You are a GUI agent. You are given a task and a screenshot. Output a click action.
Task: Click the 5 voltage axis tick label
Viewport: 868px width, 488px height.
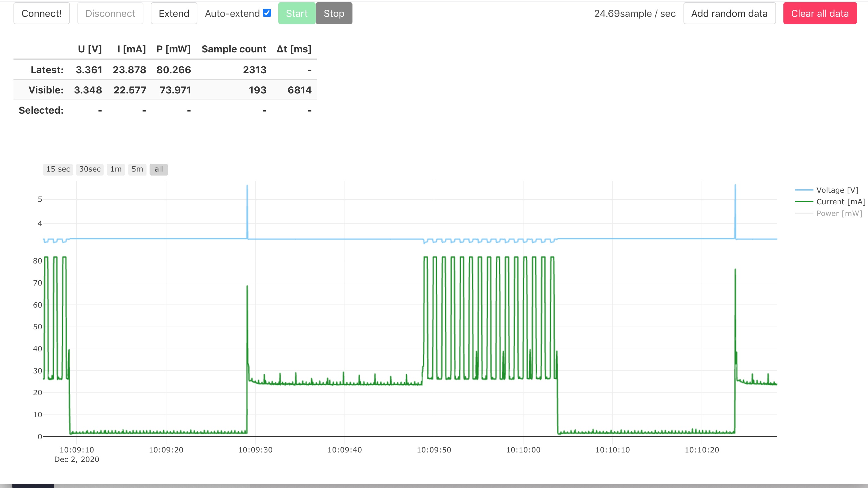pyautogui.click(x=40, y=199)
